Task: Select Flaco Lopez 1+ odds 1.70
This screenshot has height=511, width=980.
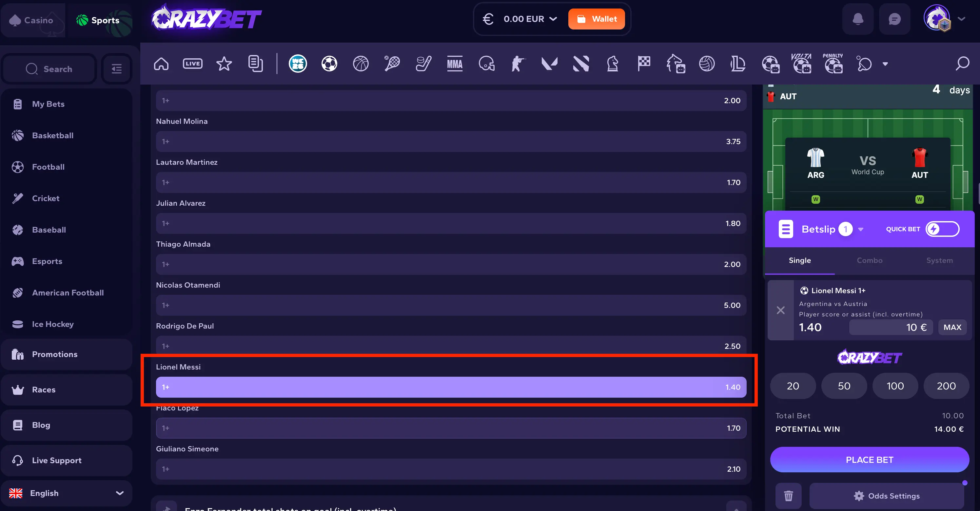Action: click(451, 428)
